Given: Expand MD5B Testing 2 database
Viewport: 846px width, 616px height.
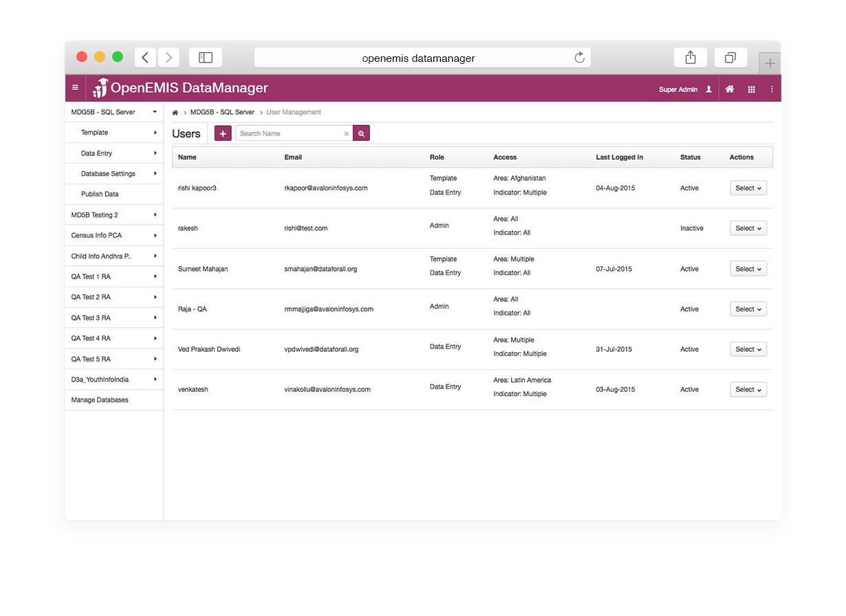Looking at the screenshot, I should pyautogui.click(x=114, y=215).
